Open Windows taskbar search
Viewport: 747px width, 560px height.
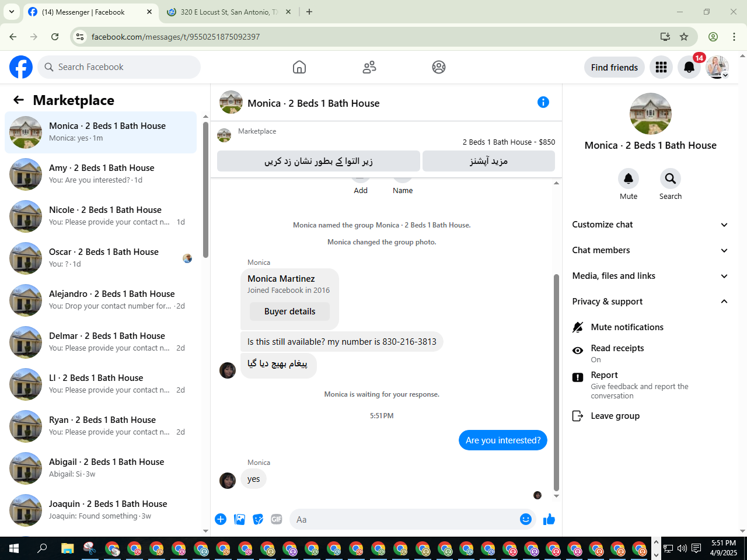pos(42,548)
